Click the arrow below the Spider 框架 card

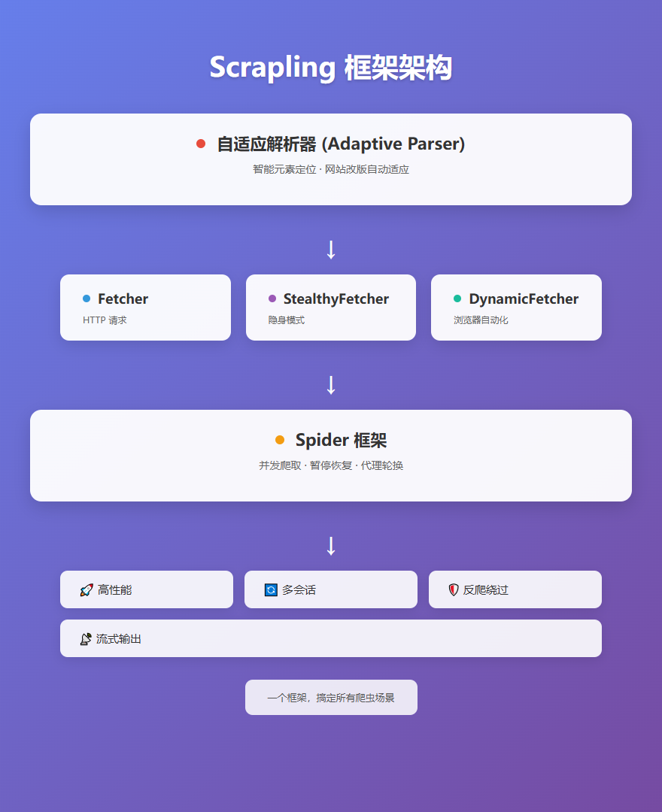(x=331, y=546)
